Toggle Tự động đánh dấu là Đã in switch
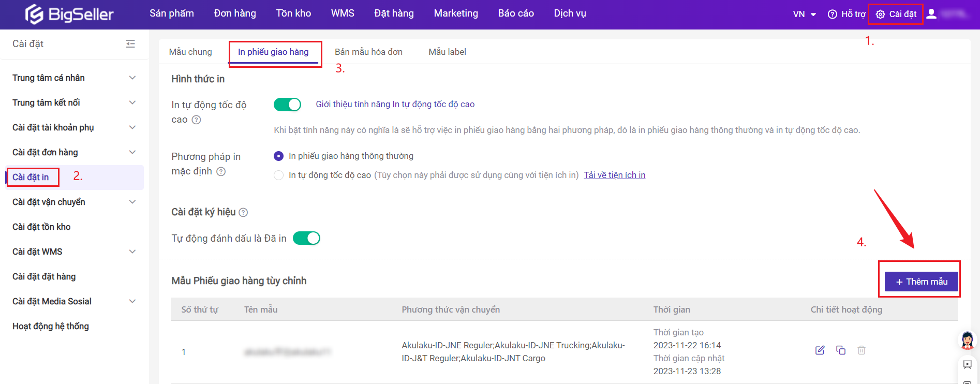This screenshot has width=980, height=384. pos(306,238)
